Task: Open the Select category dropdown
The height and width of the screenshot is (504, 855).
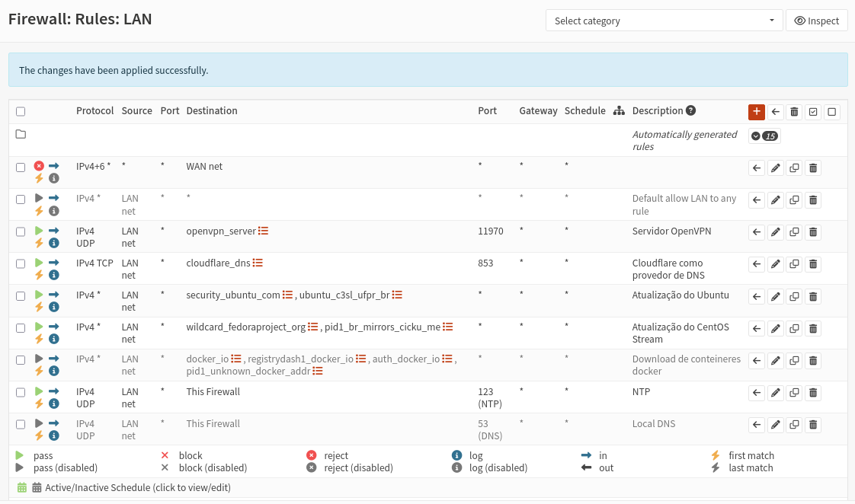Action: [x=664, y=21]
